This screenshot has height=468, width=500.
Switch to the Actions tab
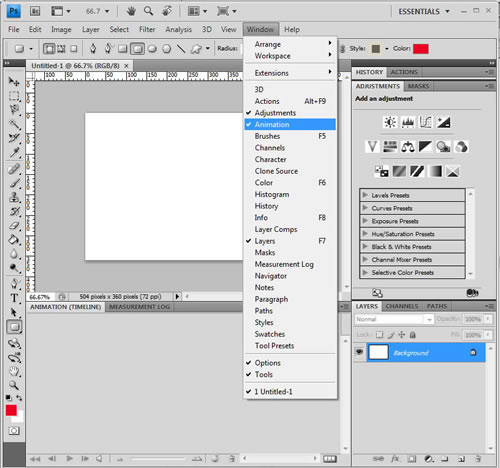tap(404, 72)
